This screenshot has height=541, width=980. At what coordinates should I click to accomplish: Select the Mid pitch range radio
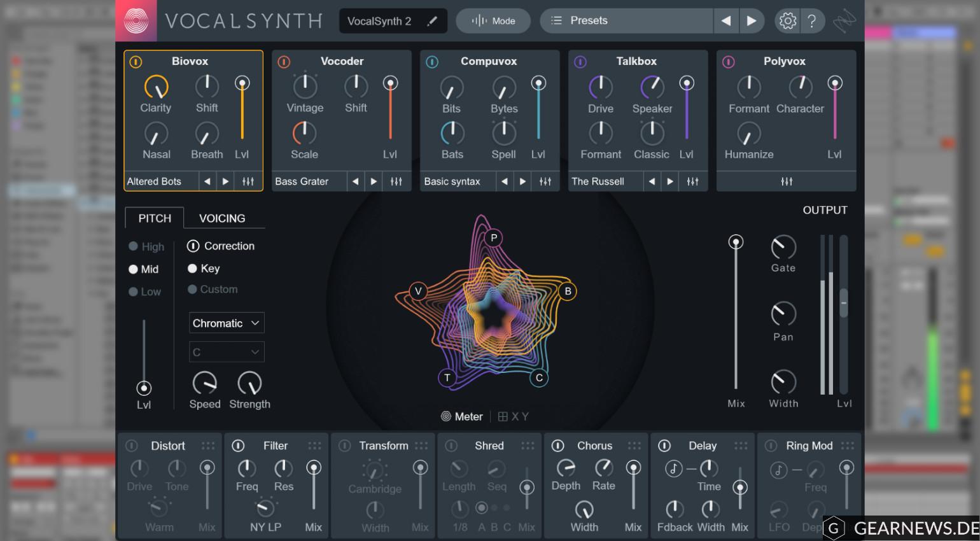[x=133, y=269]
